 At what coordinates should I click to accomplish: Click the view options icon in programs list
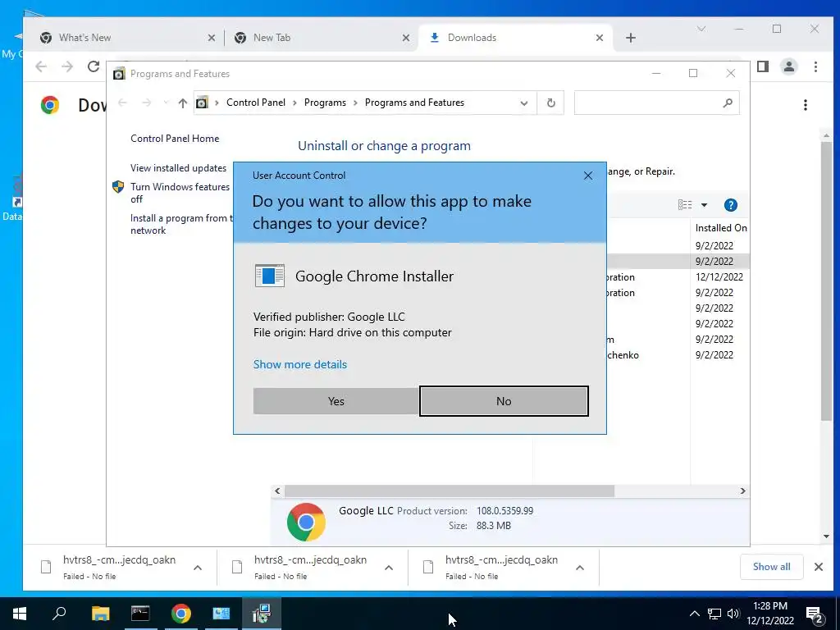(x=685, y=204)
